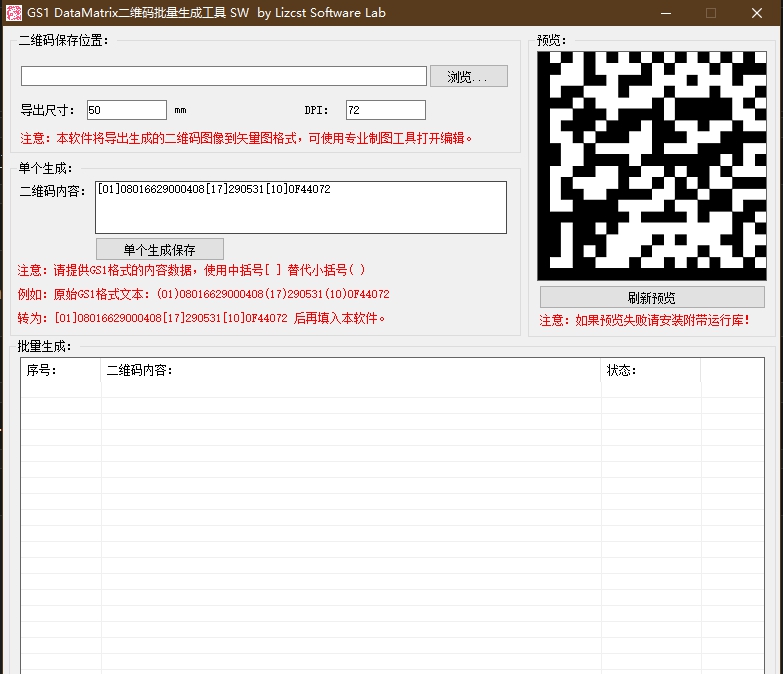The height and width of the screenshot is (674, 783).
Task: Click the 状态 column header
Action: [x=651, y=370]
